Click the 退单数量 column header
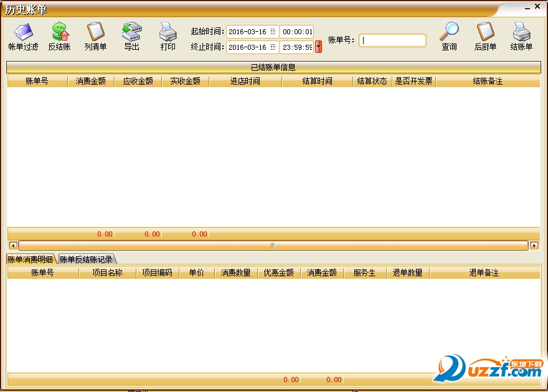 [407, 273]
